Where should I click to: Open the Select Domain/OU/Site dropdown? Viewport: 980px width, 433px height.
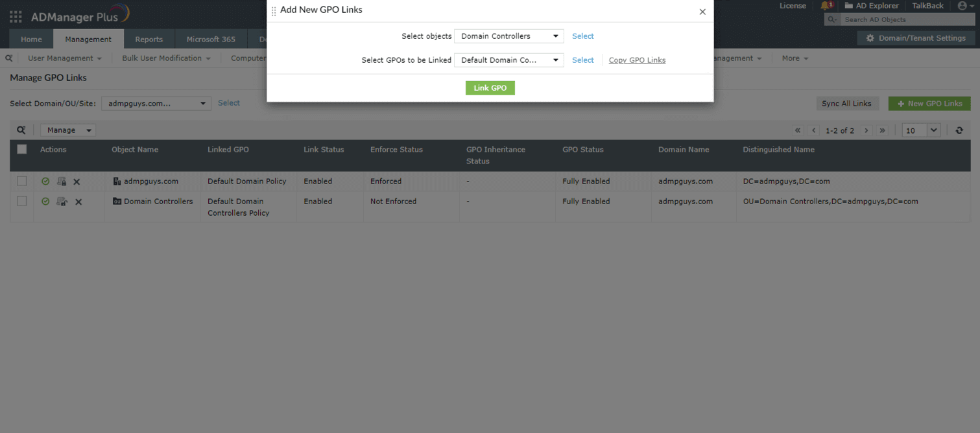(x=156, y=104)
